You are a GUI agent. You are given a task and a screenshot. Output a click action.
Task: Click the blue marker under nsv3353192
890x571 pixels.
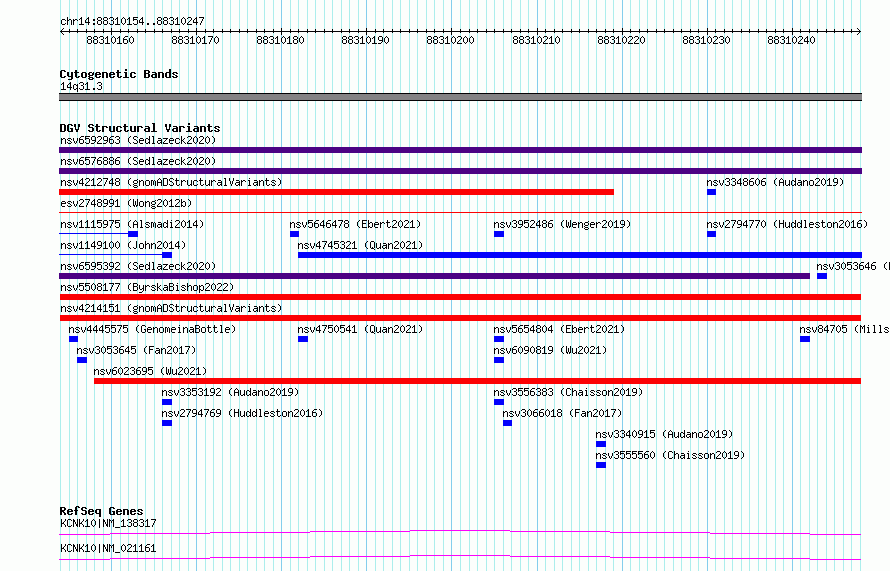[x=167, y=402]
